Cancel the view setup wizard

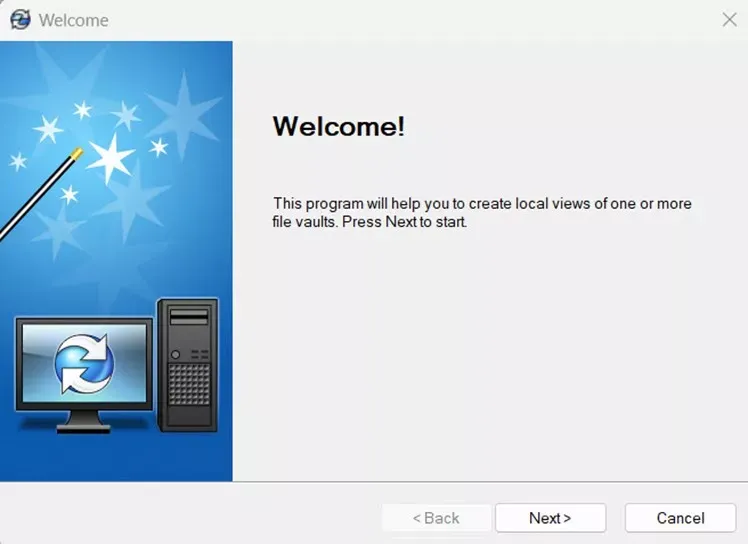(x=680, y=518)
